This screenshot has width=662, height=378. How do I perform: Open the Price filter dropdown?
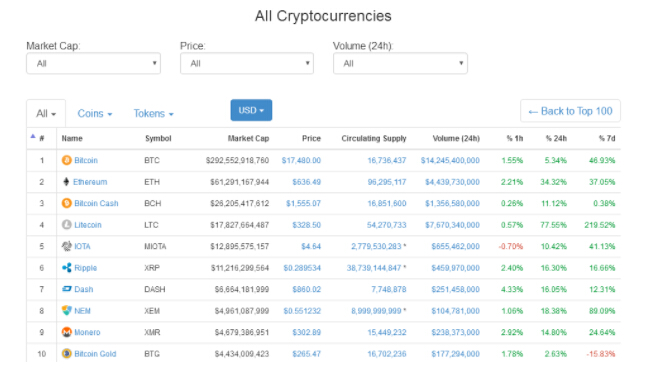(x=247, y=63)
